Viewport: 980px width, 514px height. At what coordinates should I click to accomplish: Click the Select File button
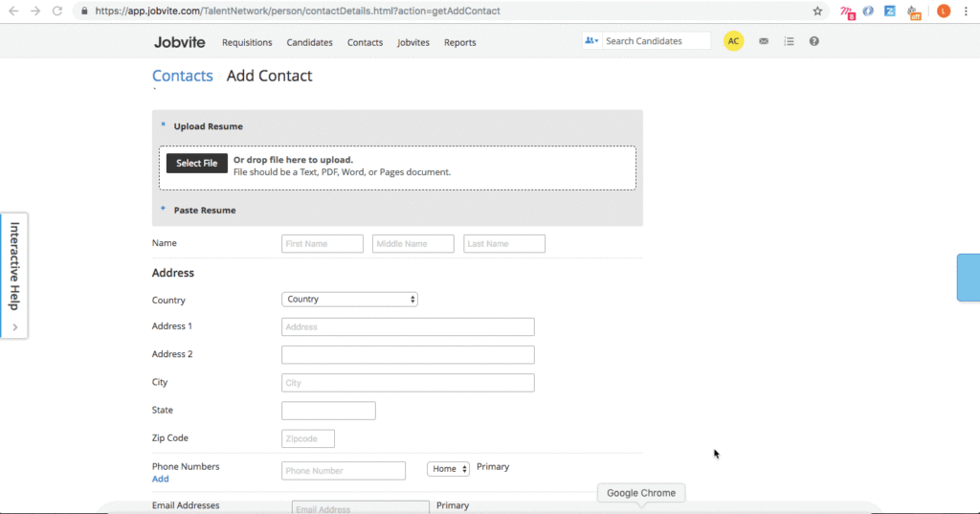click(x=197, y=164)
